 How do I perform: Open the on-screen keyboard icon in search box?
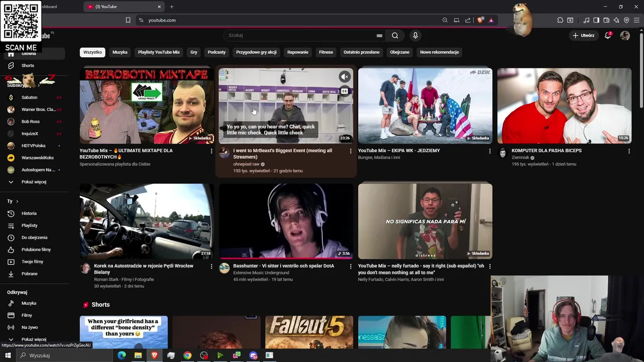point(379,36)
